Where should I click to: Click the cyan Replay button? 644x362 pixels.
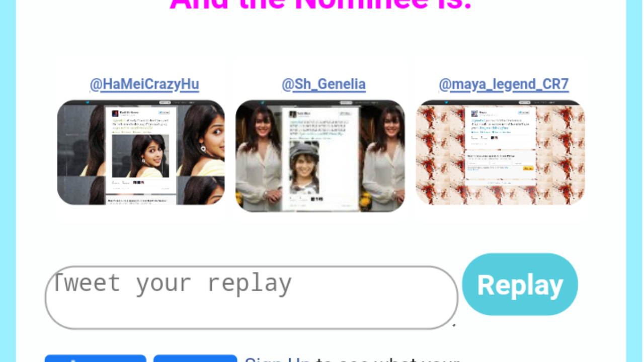(520, 285)
